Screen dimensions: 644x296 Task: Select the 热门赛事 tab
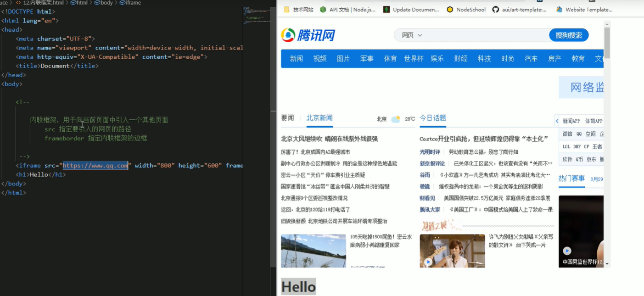coord(571,178)
